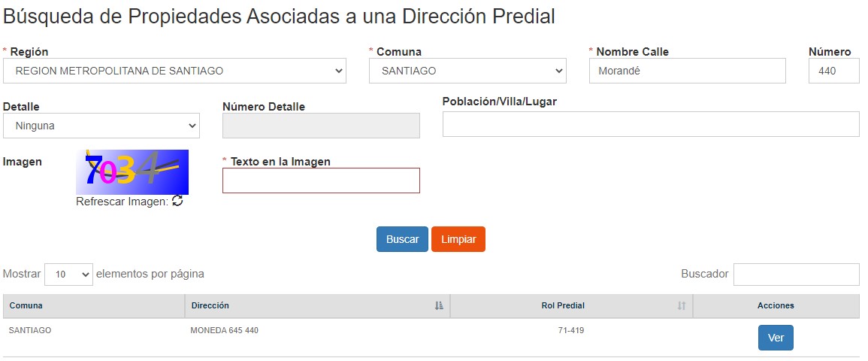Screen dimensions: 868x361
Task: Focus the Texto en la Imagen field
Action: (321, 180)
